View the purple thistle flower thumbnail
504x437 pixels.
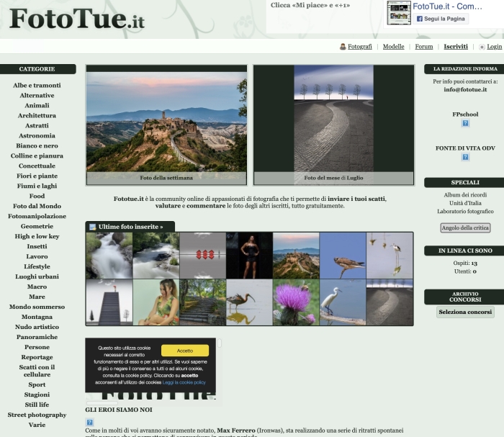296,302
